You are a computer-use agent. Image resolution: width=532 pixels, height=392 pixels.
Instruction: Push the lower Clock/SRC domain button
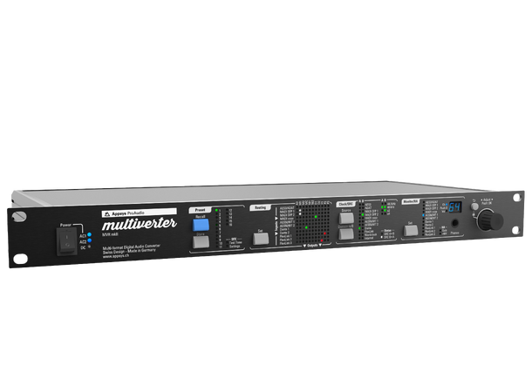click(346, 233)
